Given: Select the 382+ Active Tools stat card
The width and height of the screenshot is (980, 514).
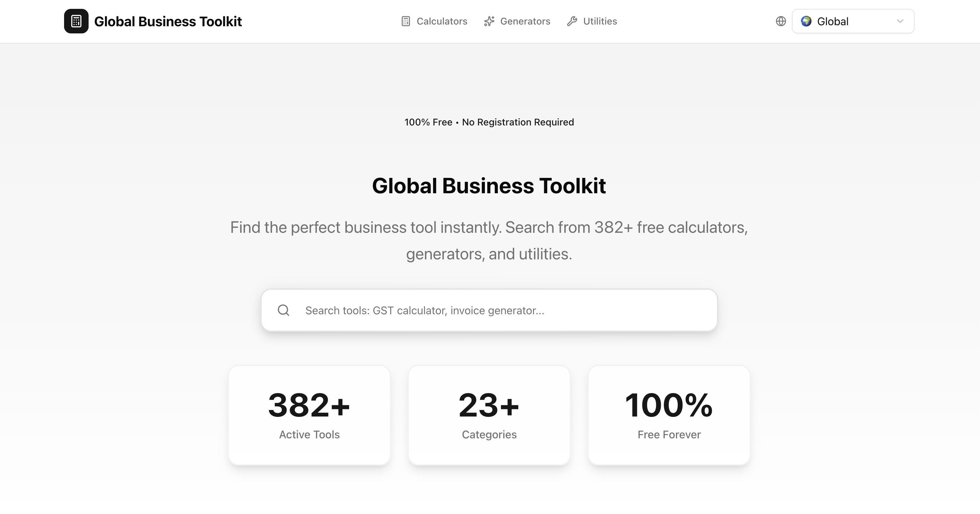Looking at the screenshot, I should click(309, 415).
